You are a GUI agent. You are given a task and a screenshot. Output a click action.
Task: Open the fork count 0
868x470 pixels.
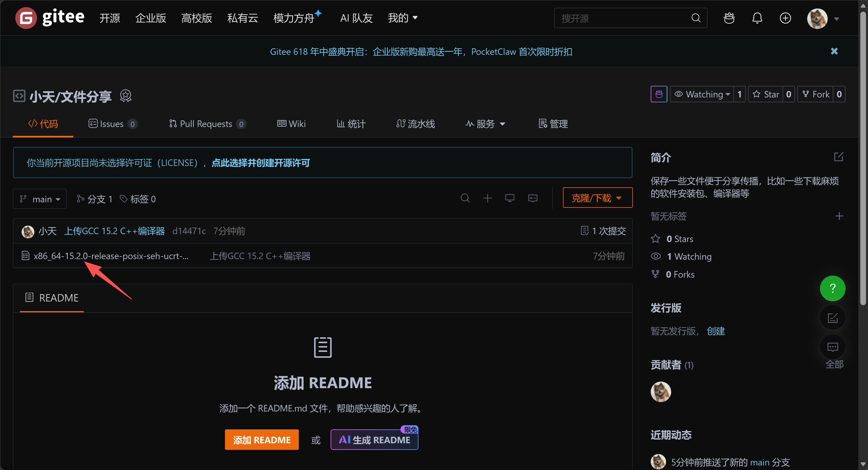[x=839, y=94]
